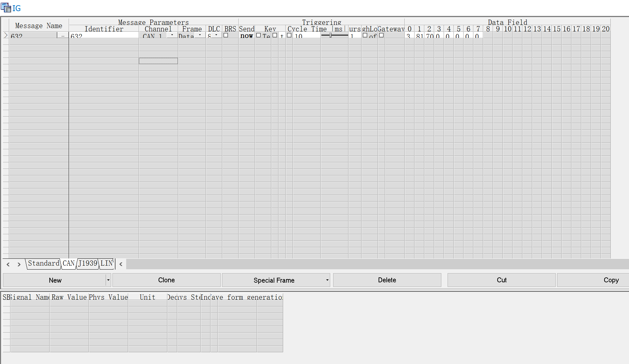Enable the Key trigger checkbox

tap(258, 35)
